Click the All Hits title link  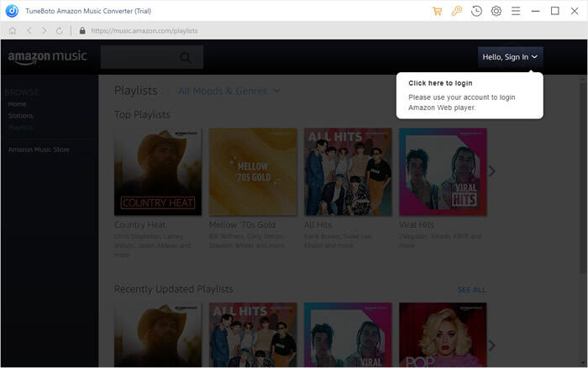tap(318, 224)
